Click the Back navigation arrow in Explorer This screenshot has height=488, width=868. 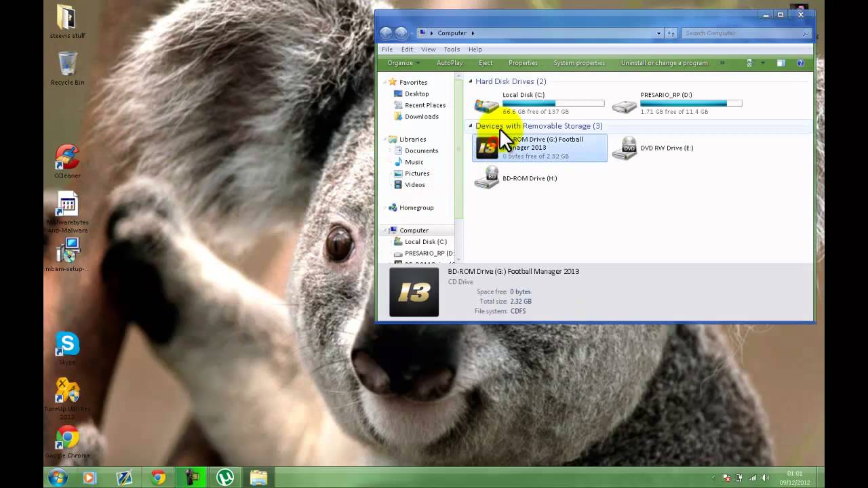[x=386, y=33]
